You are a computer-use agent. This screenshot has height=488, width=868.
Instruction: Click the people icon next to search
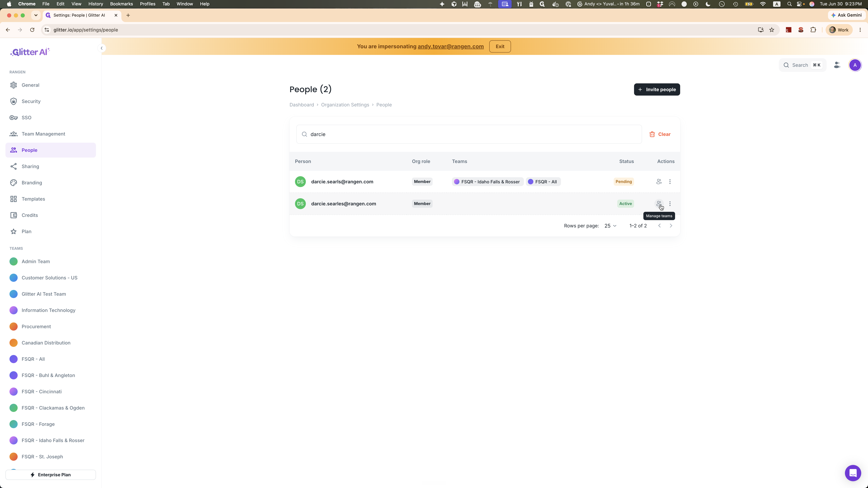[x=837, y=65]
